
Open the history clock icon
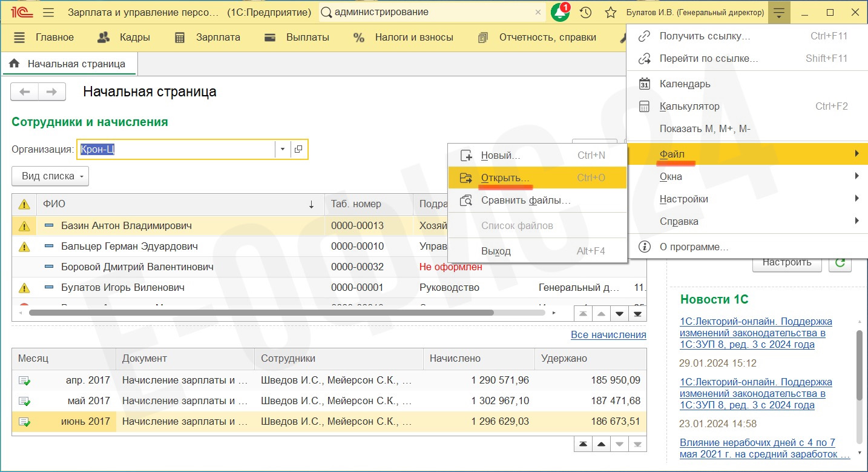coord(585,12)
